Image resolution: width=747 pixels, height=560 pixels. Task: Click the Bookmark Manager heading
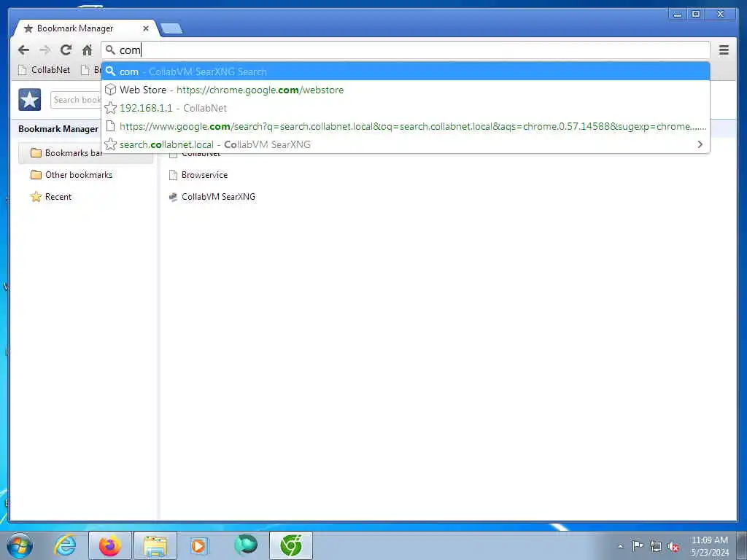tap(58, 129)
